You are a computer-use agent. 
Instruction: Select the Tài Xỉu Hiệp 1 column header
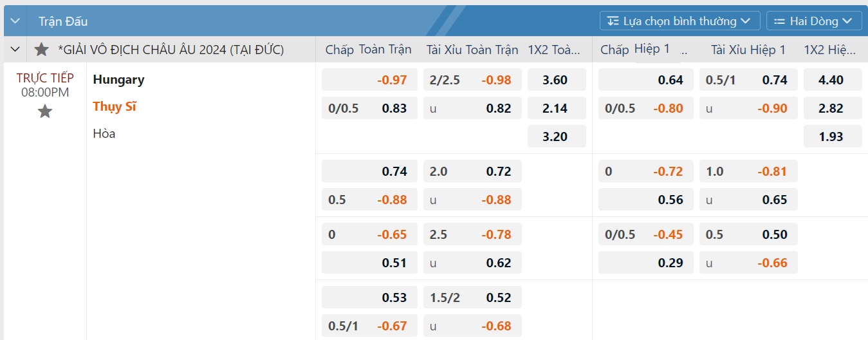748,50
